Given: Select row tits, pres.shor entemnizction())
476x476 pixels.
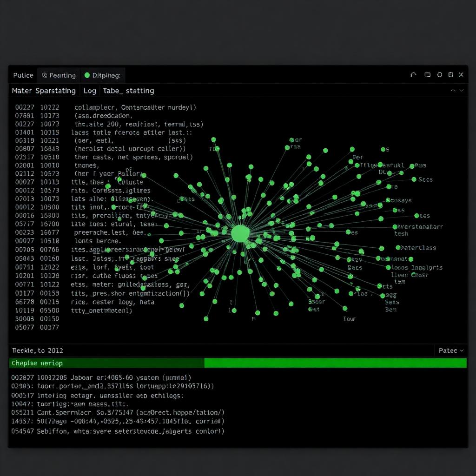Looking at the screenshot, I should coord(130,294).
